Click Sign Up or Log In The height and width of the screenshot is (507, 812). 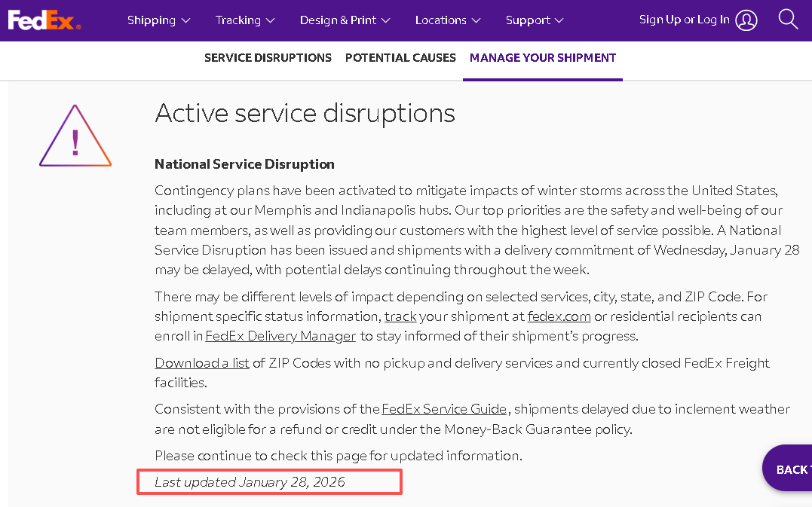coord(684,20)
